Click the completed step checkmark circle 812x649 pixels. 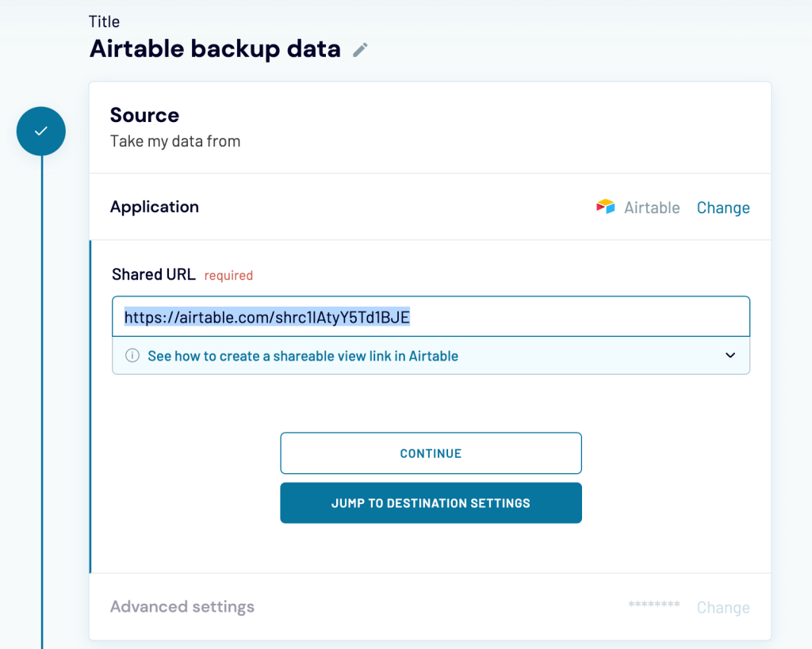click(x=41, y=131)
